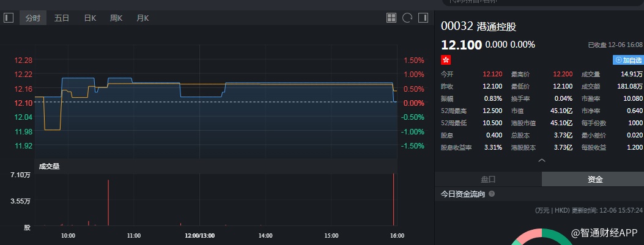Open the 盘口 tab
Screen dimensions: 644x245
click(488, 179)
